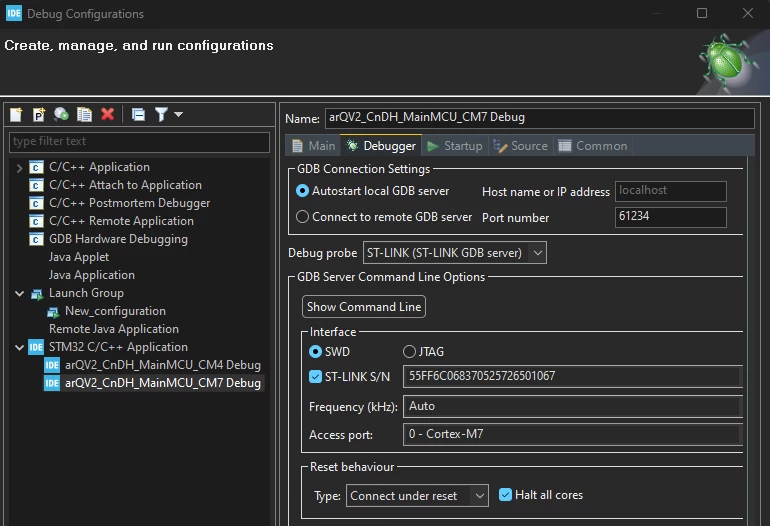Switch to the Source tab
The width and height of the screenshot is (770, 526).
pos(521,146)
